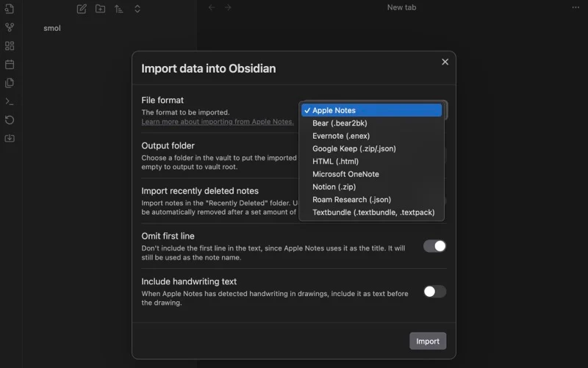The image size is (588, 368).
Task: Pick Roam Research (.json) option
Action: point(351,200)
